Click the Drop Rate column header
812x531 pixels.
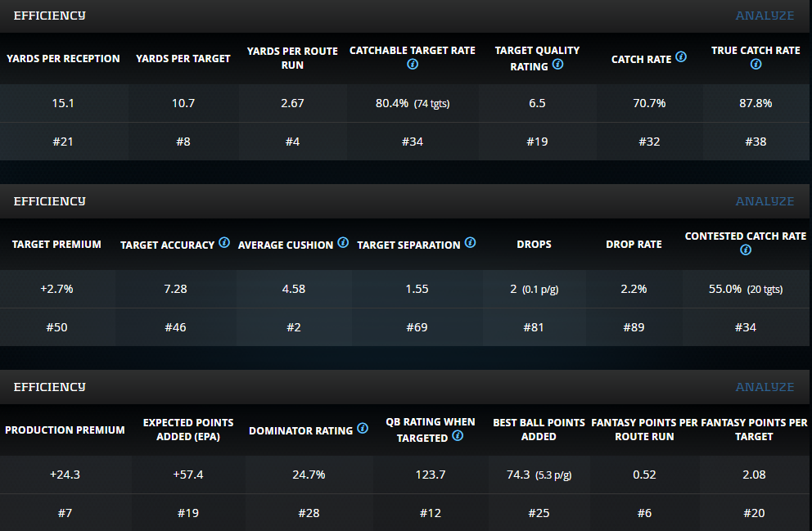[x=634, y=245]
